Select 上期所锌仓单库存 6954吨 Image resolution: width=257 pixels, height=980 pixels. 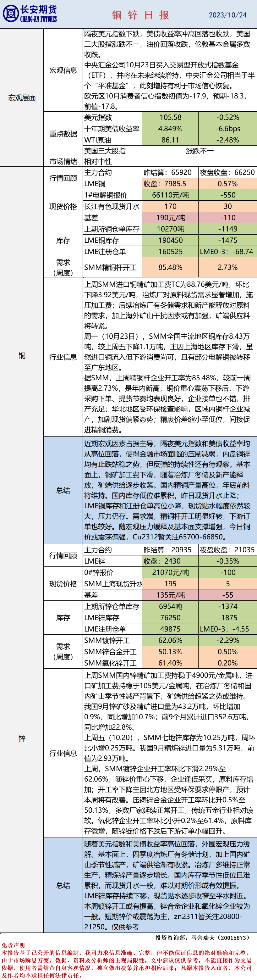[x=170, y=606]
